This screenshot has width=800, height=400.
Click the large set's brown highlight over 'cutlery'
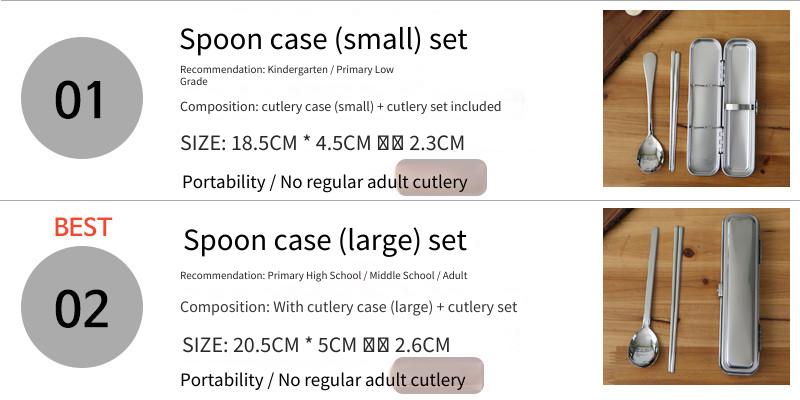(x=437, y=376)
